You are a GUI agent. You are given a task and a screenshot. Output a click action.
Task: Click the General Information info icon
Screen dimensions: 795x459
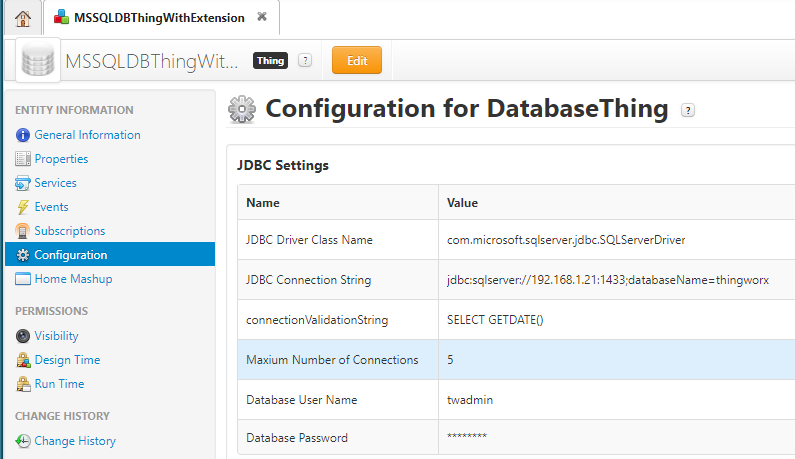23,135
